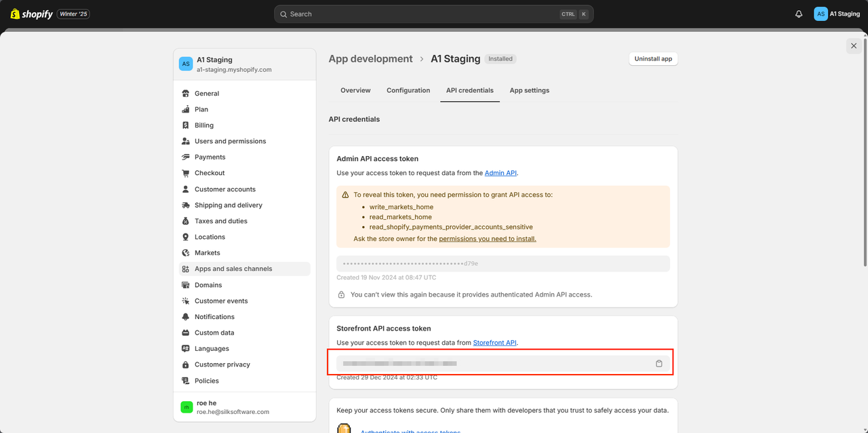This screenshot has width=868, height=433.
Task: Switch to the Configuration tab
Action: [408, 90]
